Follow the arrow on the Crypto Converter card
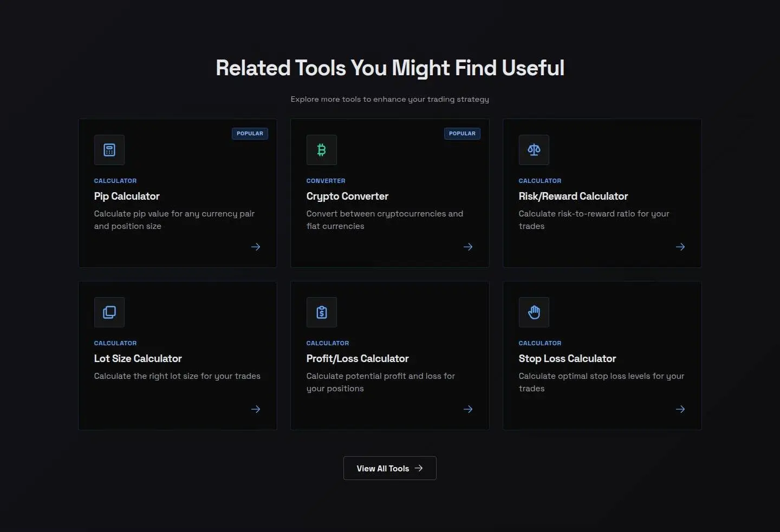 (x=468, y=247)
